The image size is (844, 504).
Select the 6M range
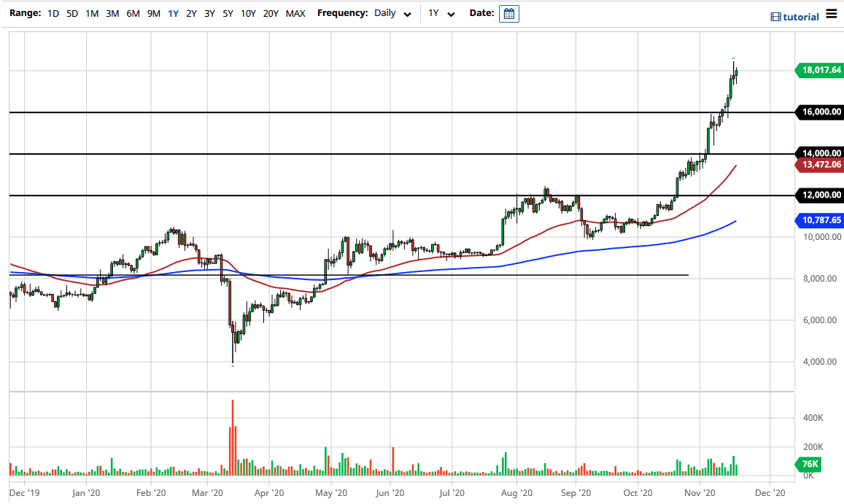click(133, 13)
